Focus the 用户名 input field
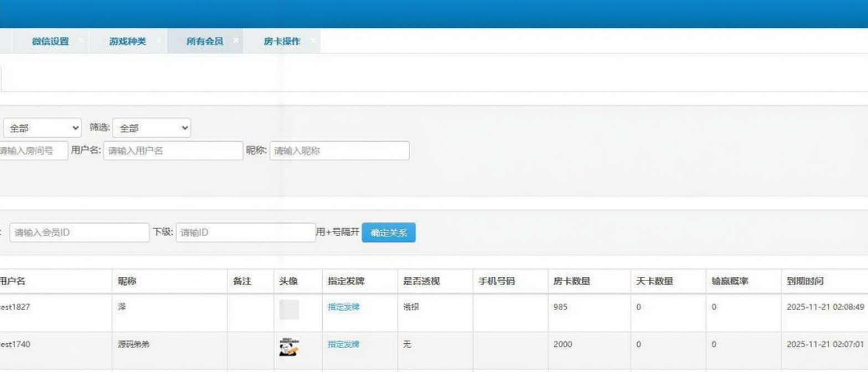868x372 pixels. [173, 151]
